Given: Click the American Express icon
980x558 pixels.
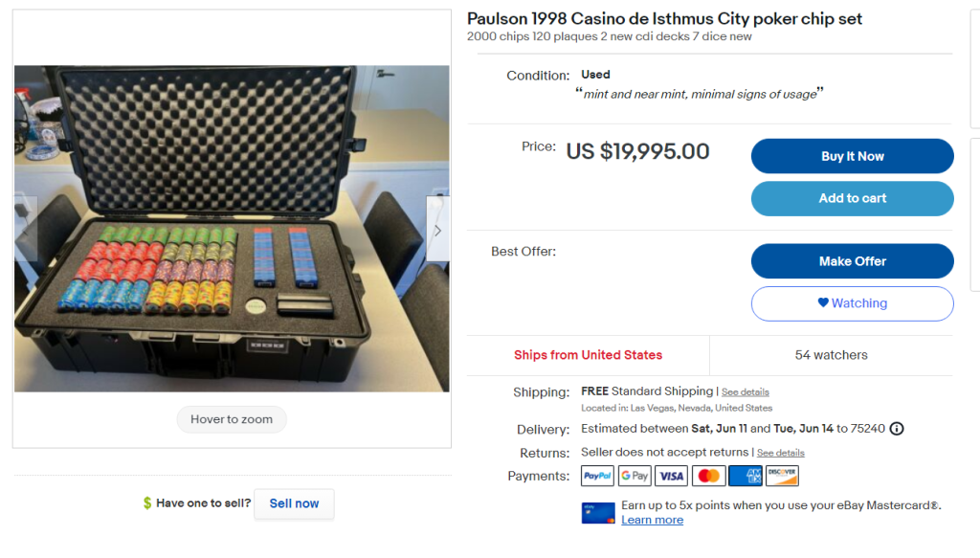Looking at the screenshot, I should tap(746, 476).
